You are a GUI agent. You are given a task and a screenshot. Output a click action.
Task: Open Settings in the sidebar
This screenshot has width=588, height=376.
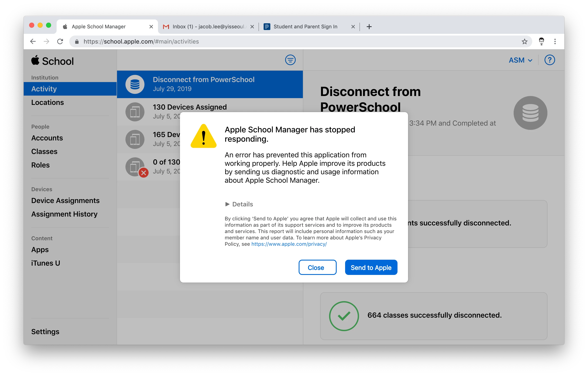[x=45, y=332]
